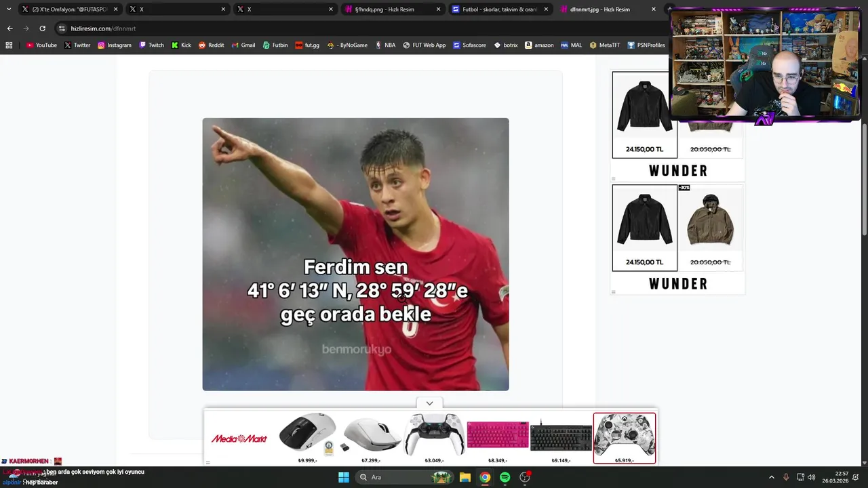
Task: Open the MetaTFT bookmark
Action: 605,45
